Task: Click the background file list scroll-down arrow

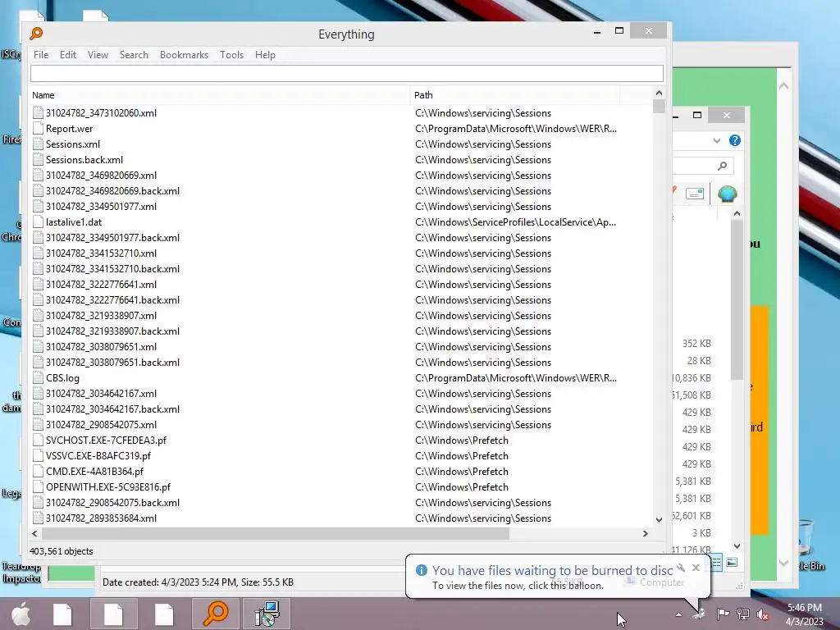Action: pyautogui.click(x=737, y=546)
